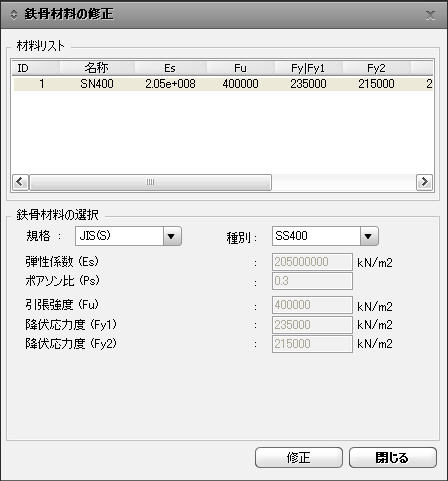Click the 名称 column header

97,68
